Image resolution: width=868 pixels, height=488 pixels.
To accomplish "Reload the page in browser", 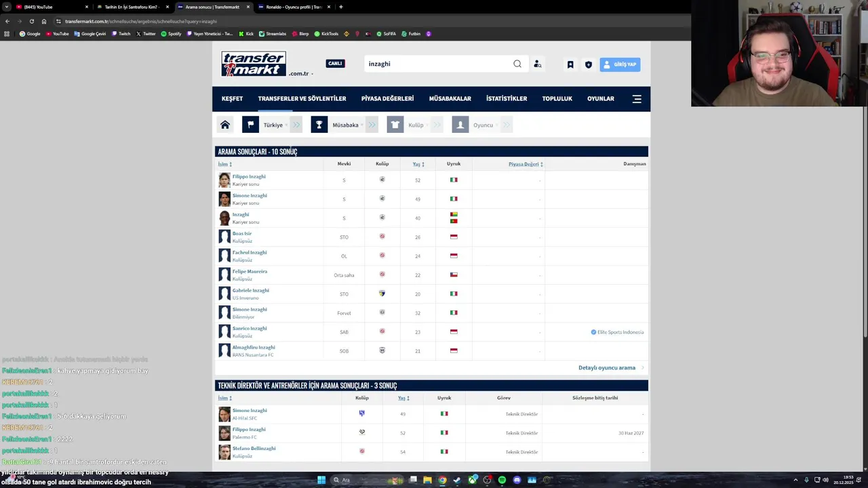I will pyautogui.click(x=31, y=21).
